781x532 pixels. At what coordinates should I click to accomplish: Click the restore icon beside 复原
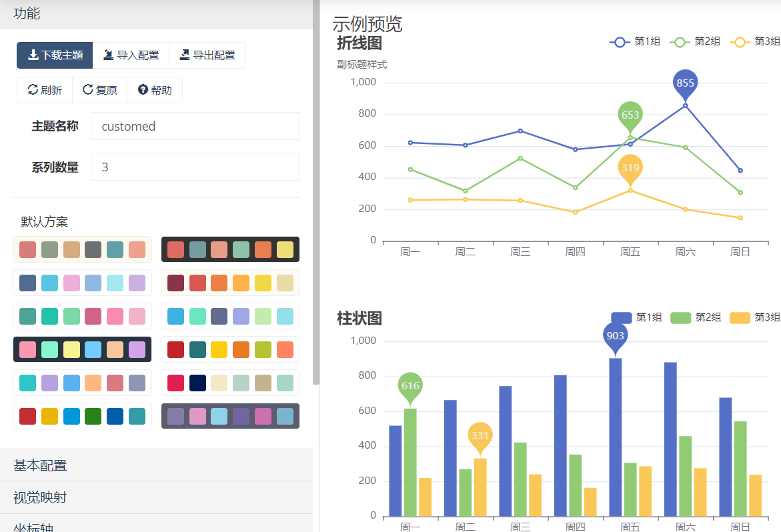(87, 89)
